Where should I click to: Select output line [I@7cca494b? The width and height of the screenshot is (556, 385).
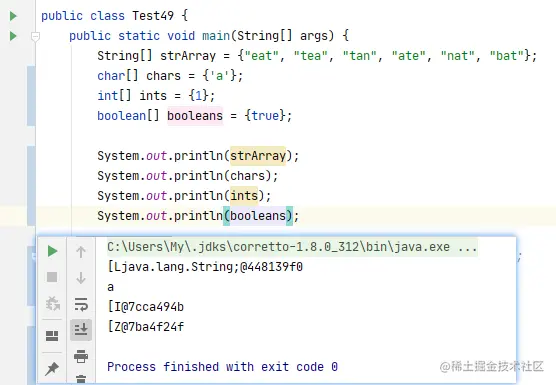145,307
